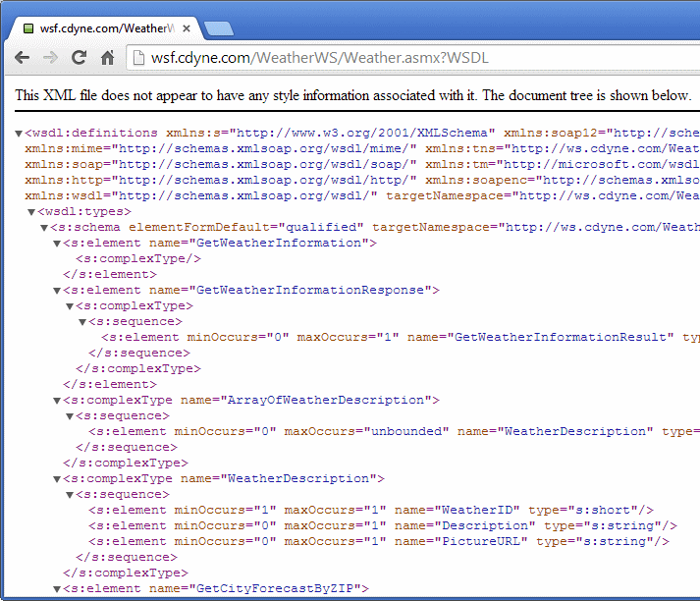700x601 pixels.
Task: Collapse the sequence containing WeatherID element
Action: (x=69, y=495)
